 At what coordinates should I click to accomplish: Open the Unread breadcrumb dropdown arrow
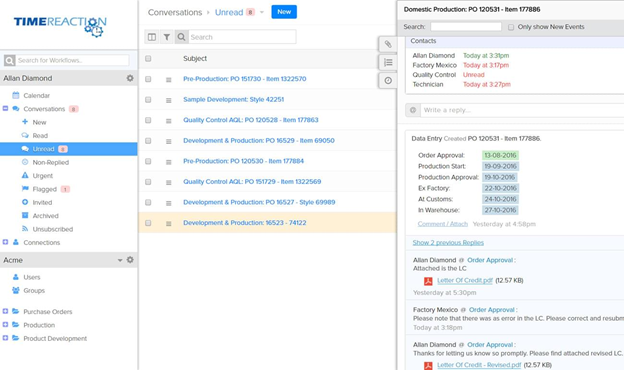pos(262,12)
